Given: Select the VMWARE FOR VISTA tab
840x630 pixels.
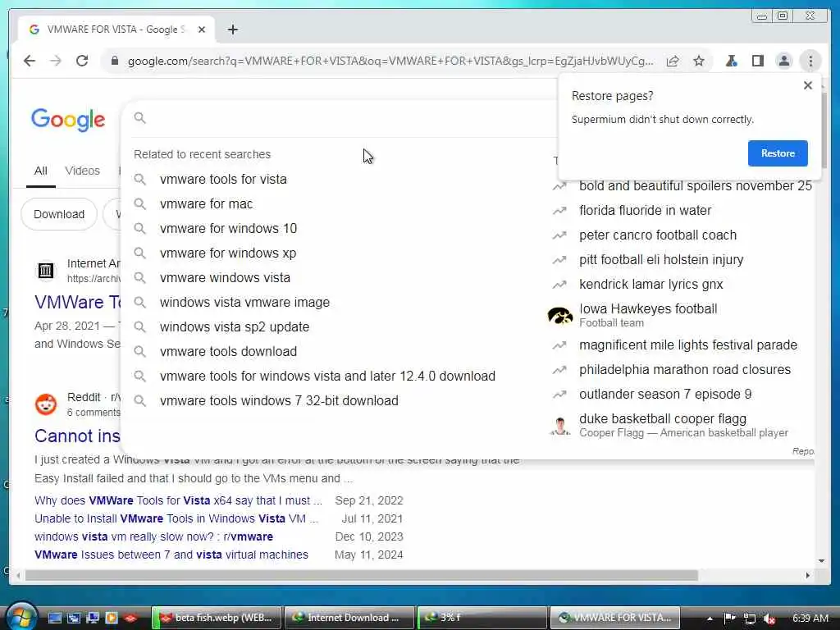Looking at the screenshot, I should (116, 30).
